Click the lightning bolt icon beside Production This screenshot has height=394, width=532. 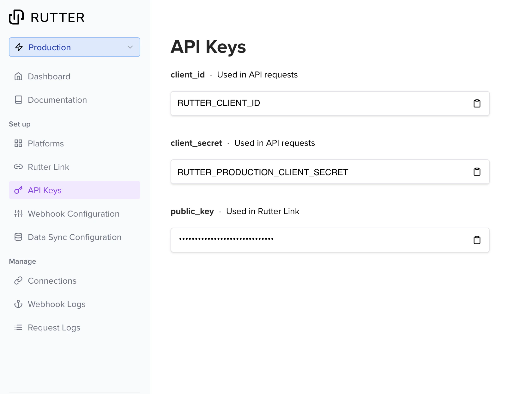coord(19,47)
